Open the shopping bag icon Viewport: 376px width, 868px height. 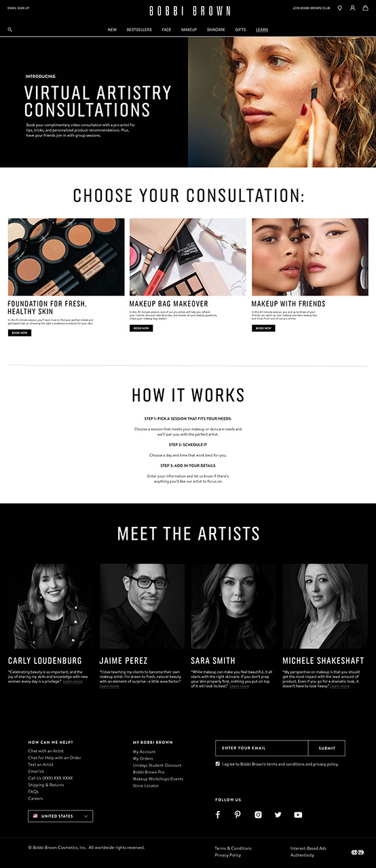pyautogui.click(x=365, y=8)
